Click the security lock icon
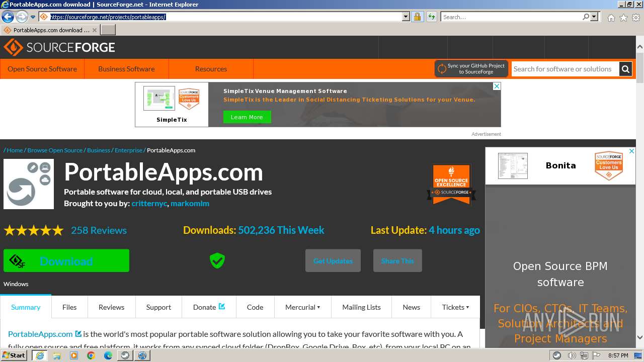Screen dimensions: 644x362 [417, 17]
